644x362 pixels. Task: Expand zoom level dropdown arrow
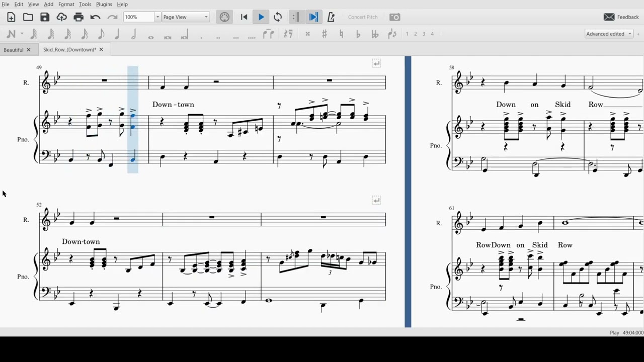157,17
